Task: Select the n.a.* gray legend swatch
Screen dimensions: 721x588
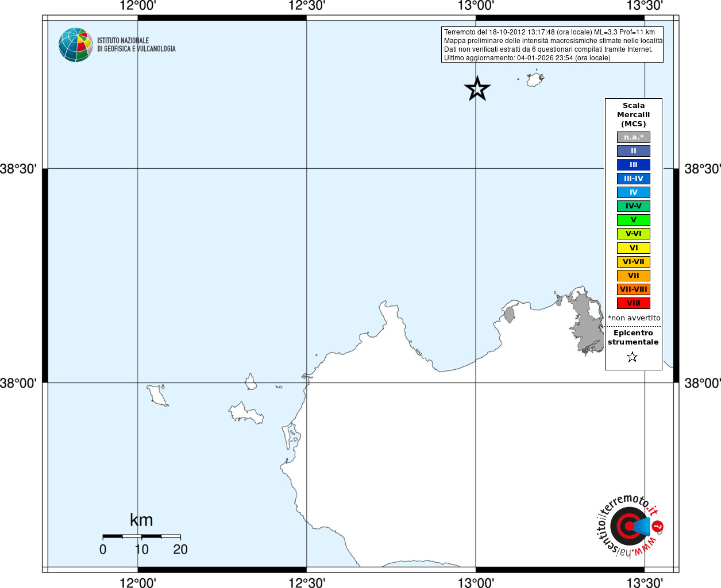Action: point(634,137)
